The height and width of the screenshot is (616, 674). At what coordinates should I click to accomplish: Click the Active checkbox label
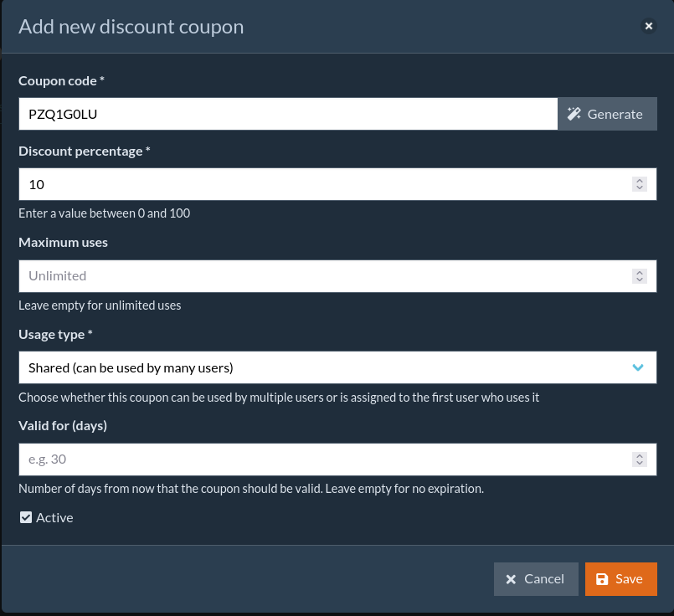coord(54,517)
